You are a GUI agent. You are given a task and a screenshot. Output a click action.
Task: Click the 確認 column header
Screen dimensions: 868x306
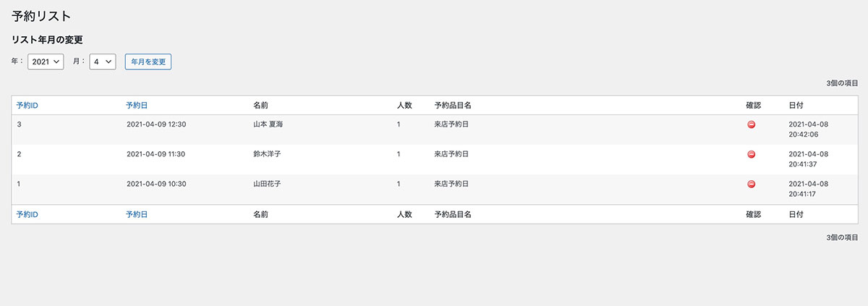(753, 106)
